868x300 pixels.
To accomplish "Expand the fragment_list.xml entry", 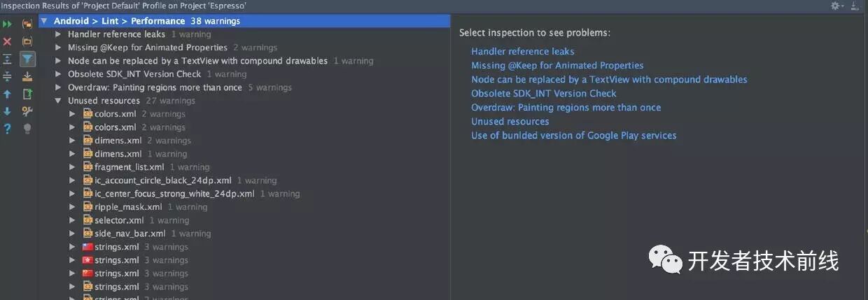I will click(x=72, y=167).
